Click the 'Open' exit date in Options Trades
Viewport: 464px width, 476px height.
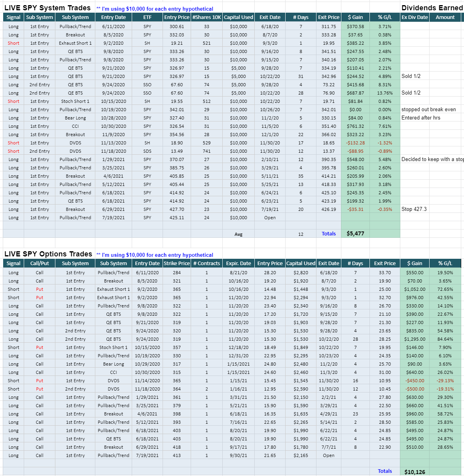pyautogui.click(x=329, y=455)
